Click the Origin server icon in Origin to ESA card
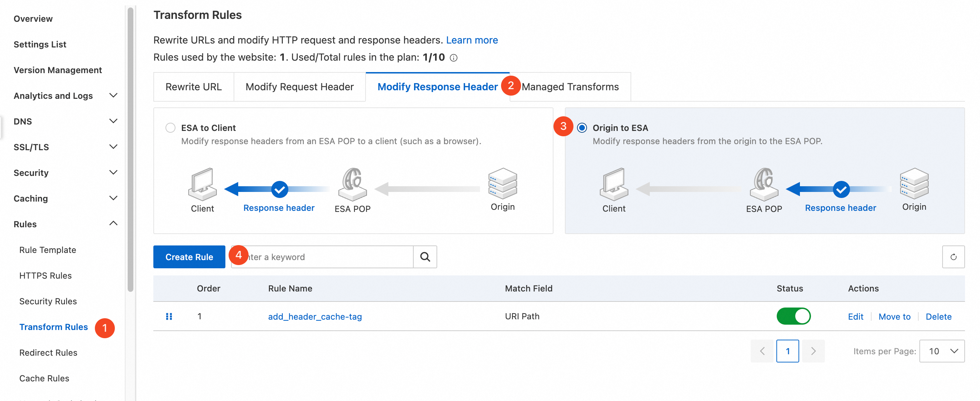 pos(914,183)
